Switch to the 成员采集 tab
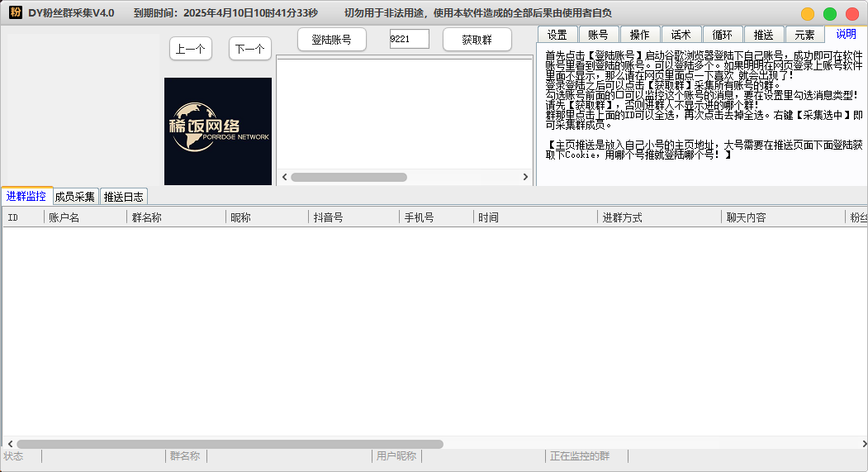 (x=75, y=197)
